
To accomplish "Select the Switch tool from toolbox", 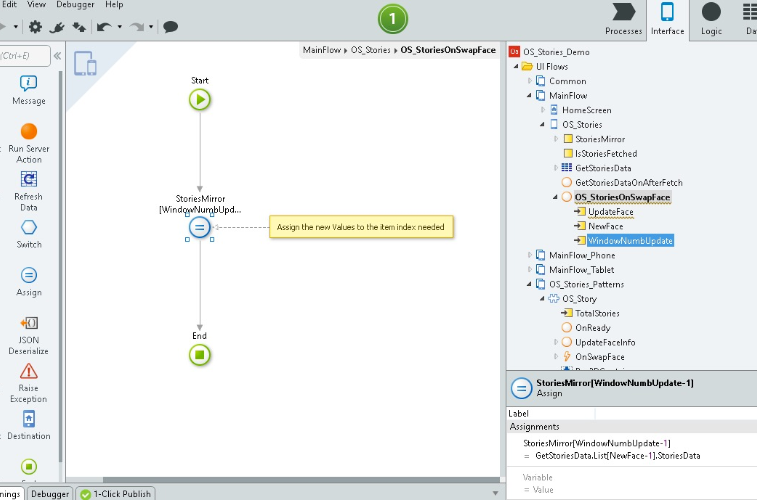I will 29,233.
